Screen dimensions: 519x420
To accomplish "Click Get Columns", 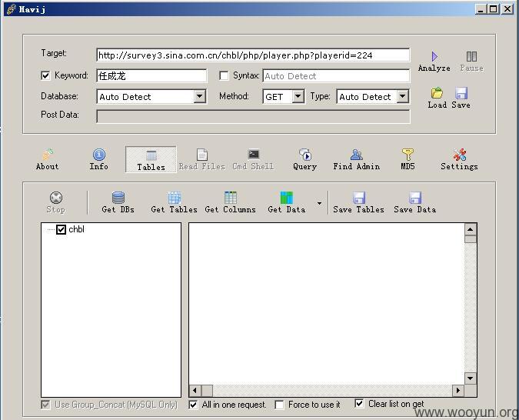I will [231, 202].
